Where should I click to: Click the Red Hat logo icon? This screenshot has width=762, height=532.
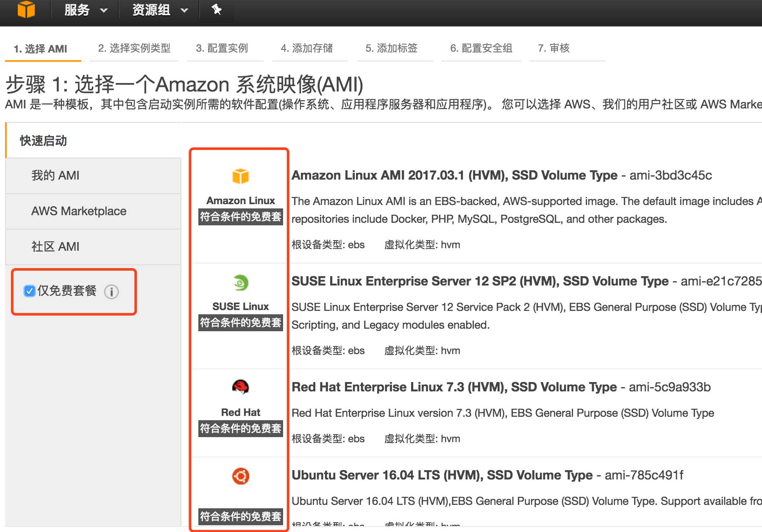click(240, 387)
